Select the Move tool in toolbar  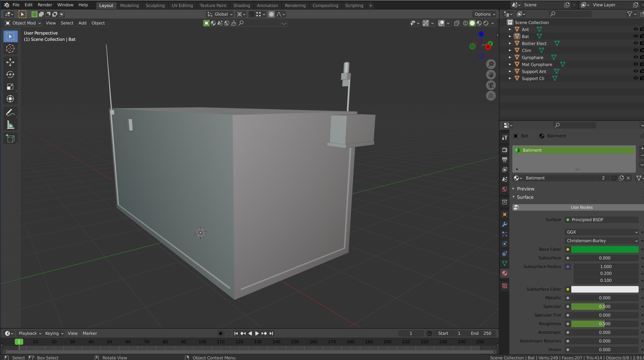(x=10, y=62)
